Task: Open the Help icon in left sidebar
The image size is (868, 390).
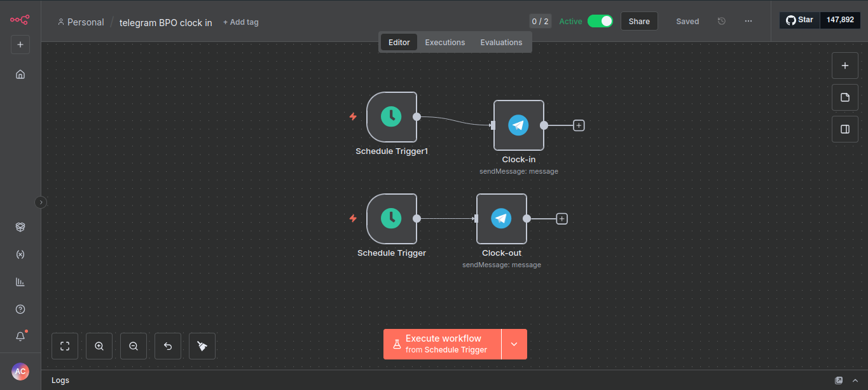Action: coord(20,309)
